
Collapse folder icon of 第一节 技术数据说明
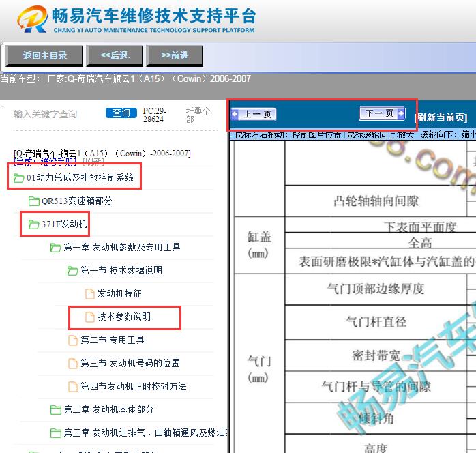point(72,271)
